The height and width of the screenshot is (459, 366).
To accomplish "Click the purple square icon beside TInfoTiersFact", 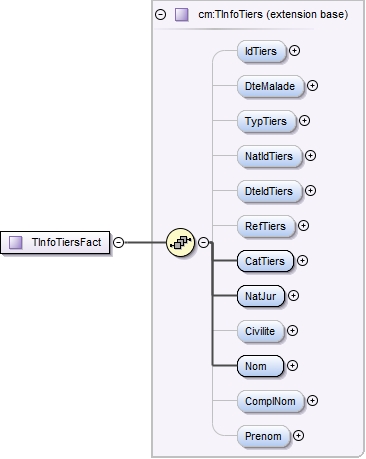I will [x=16, y=242].
